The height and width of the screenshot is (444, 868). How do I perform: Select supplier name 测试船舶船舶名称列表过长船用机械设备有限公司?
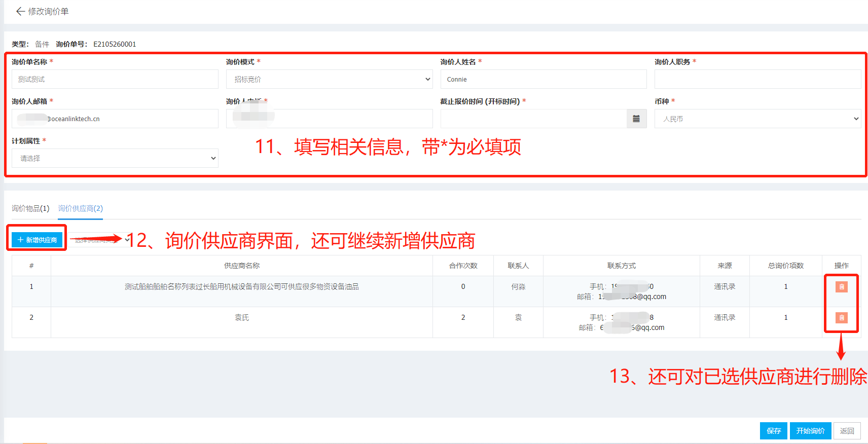click(242, 287)
